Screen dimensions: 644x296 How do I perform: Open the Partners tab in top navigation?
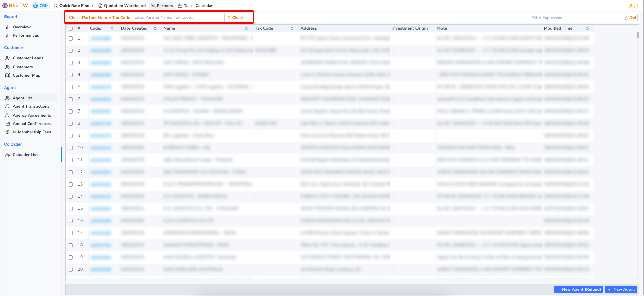click(x=162, y=6)
